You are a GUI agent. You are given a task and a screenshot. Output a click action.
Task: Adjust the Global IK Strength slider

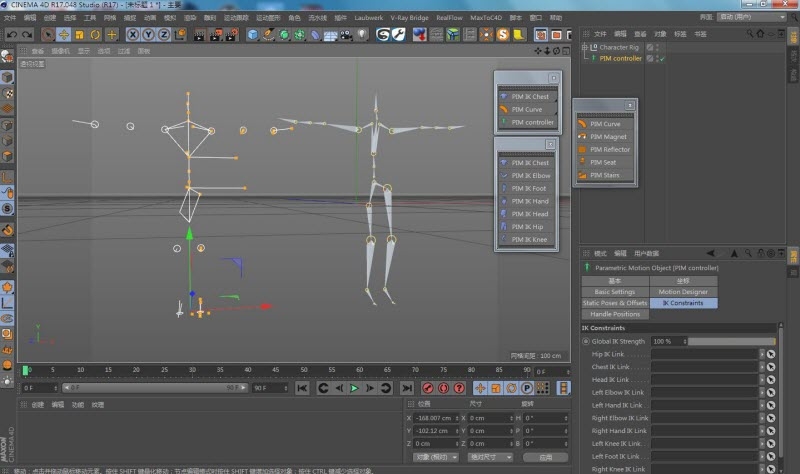coord(731,341)
